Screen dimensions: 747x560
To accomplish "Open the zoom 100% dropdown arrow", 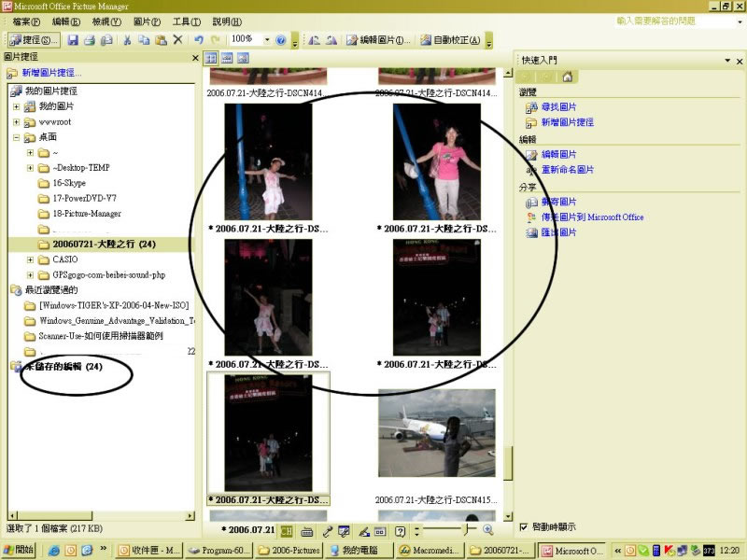I will point(267,39).
